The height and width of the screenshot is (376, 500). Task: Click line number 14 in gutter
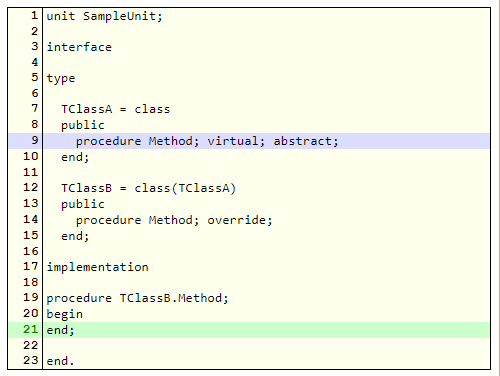(31, 219)
